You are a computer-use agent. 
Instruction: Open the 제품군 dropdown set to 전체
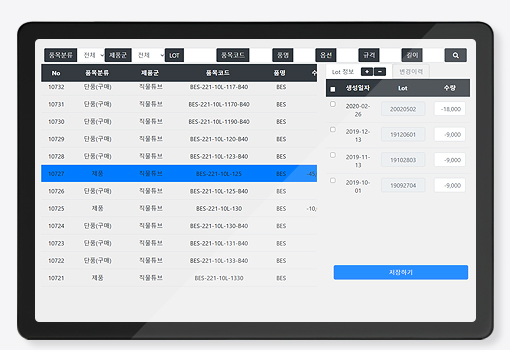(x=148, y=55)
